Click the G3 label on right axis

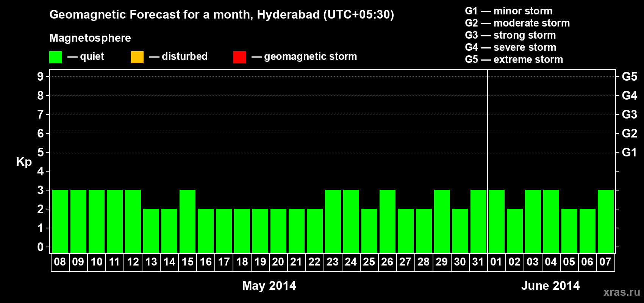(630, 115)
